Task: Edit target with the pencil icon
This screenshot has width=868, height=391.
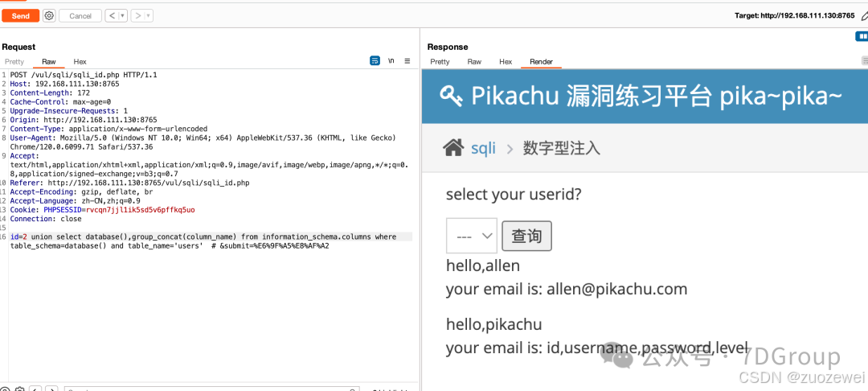Action: (x=864, y=16)
